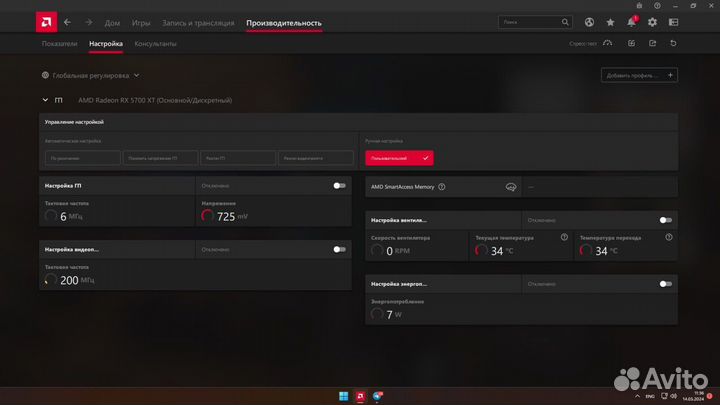Click the import profile icon
This screenshot has height=405, width=720.
631,43
